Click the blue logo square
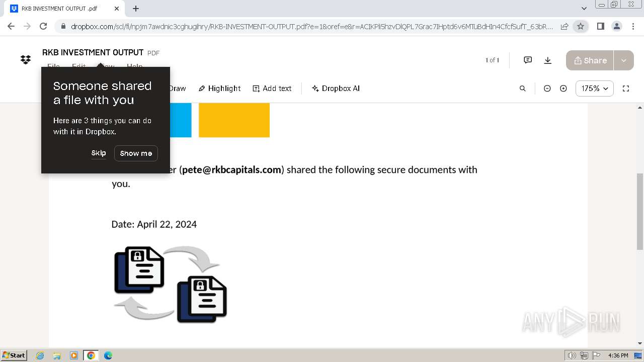 [x=181, y=120]
